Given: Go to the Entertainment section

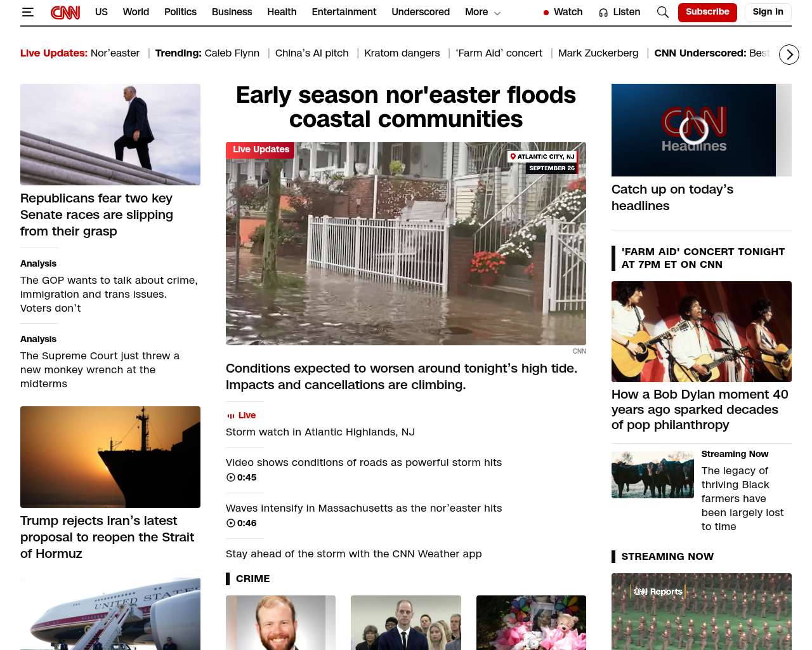Looking at the screenshot, I should pos(344,12).
